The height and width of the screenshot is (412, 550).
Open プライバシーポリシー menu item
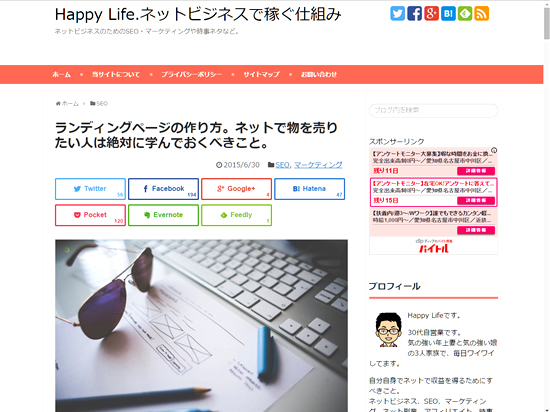tap(192, 74)
